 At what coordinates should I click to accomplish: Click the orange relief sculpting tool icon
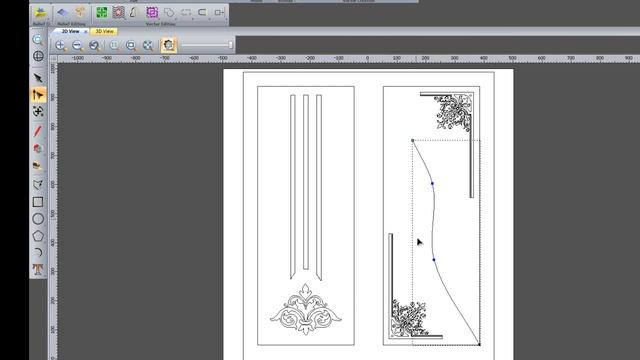[80, 12]
